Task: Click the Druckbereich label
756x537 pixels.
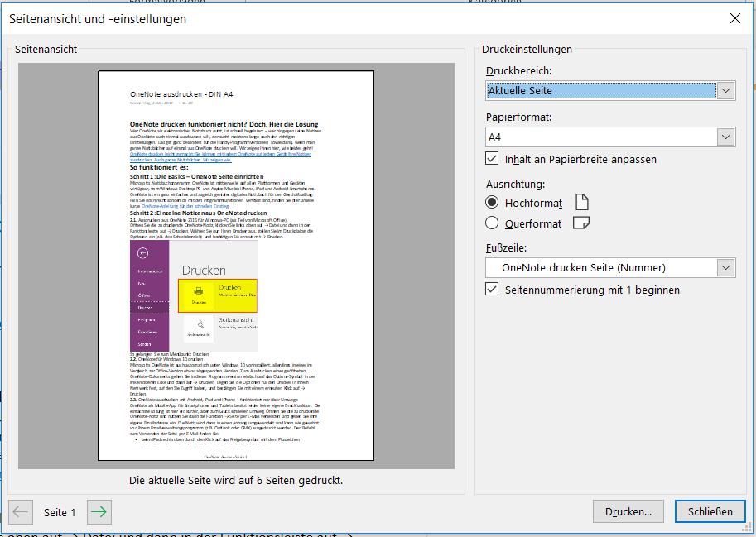Action: pos(518,71)
